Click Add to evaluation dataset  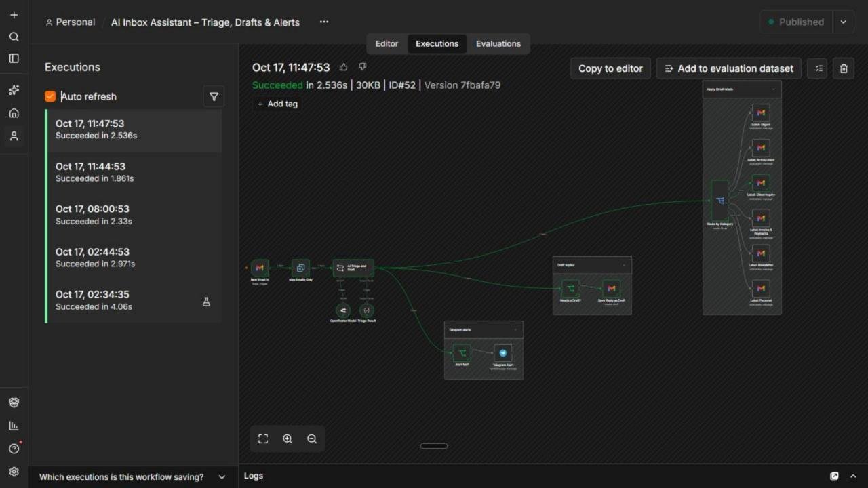click(x=728, y=68)
